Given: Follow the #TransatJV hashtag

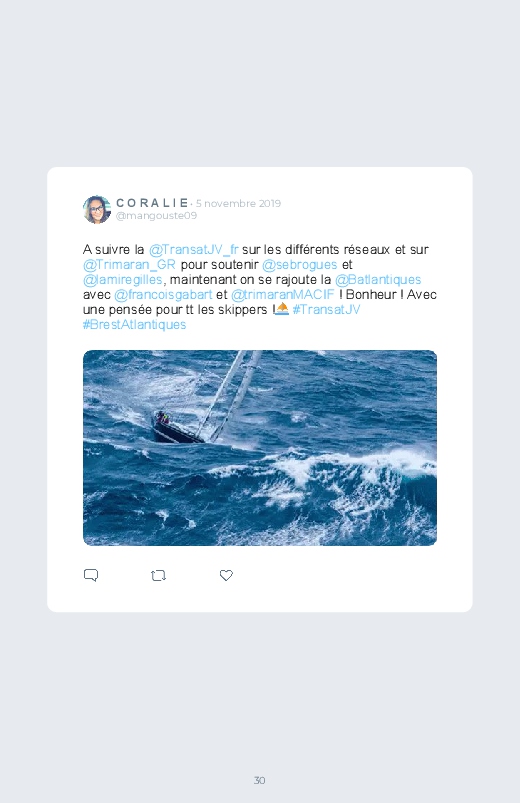Looking at the screenshot, I should 326,309.
